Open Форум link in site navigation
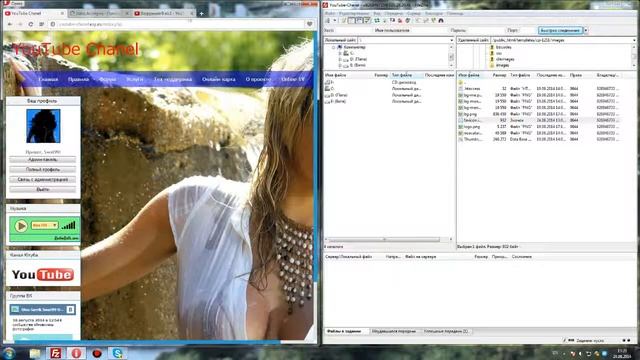 [108, 79]
